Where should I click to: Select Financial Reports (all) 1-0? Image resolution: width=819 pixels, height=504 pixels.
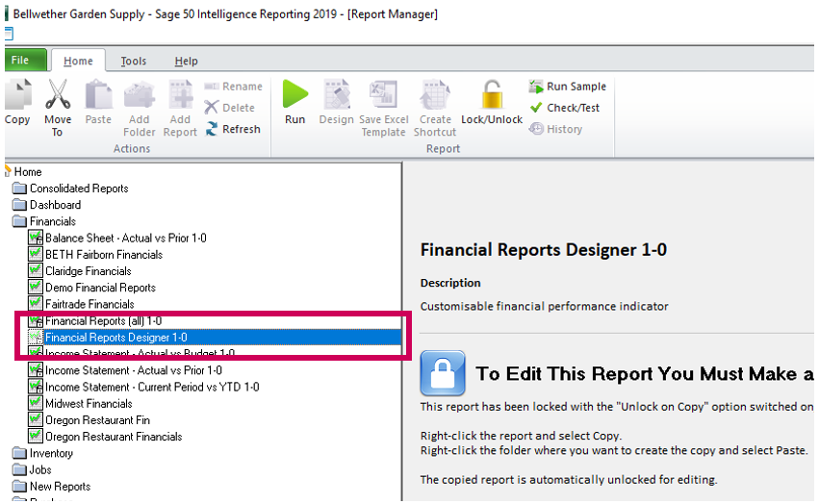pyautogui.click(x=103, y=320)
